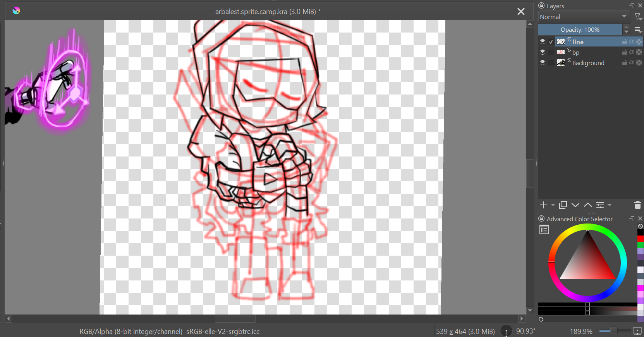
Task: Open the layer filter funnel menu
Action: click(x=638, y=17)
